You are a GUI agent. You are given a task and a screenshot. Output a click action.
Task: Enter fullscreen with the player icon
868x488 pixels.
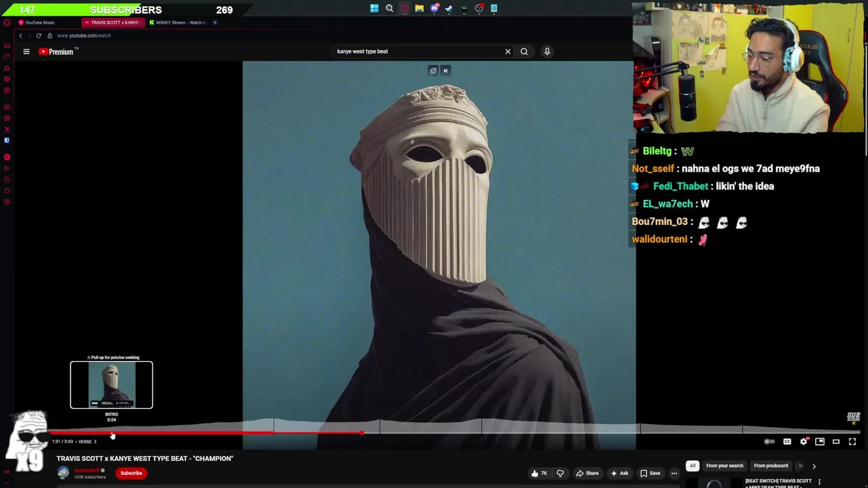tap(852, 442)
